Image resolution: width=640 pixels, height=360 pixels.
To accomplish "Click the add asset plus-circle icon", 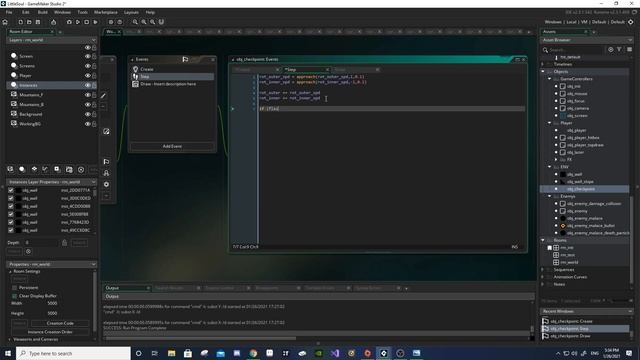I will (611, 49).
